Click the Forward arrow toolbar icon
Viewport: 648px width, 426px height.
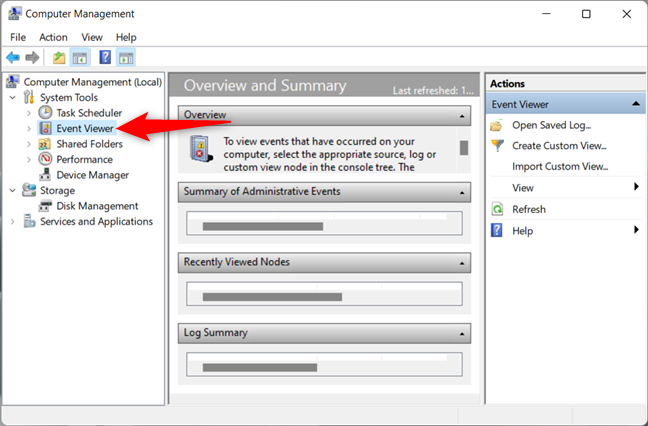(32, 57)
